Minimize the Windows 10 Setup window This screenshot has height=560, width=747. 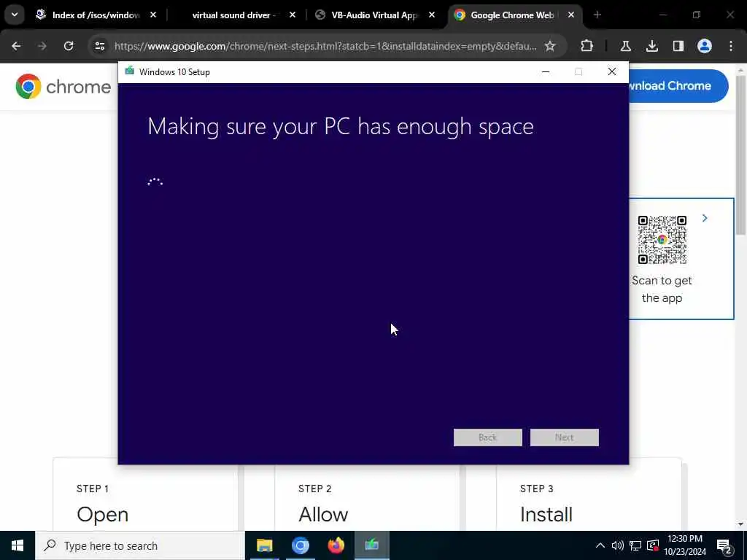(546, 72)
